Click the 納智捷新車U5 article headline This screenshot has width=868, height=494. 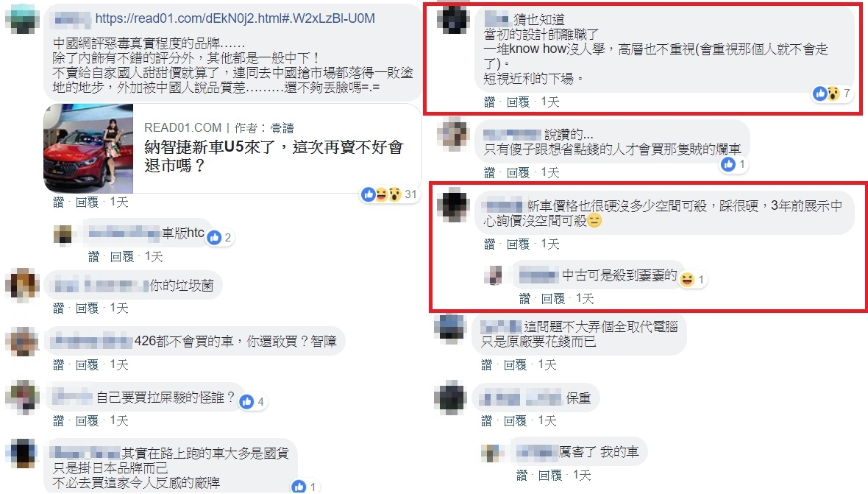click(274, 156)
